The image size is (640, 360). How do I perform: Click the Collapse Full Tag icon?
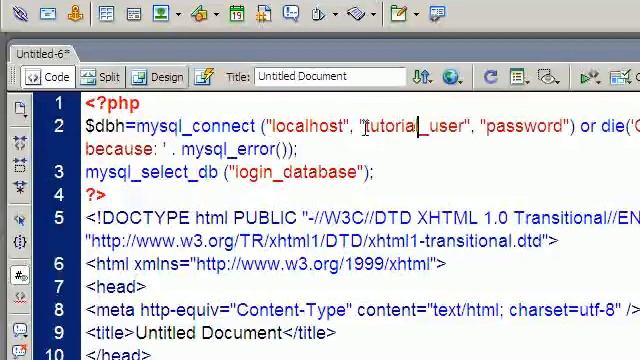(x=20, y=143)
